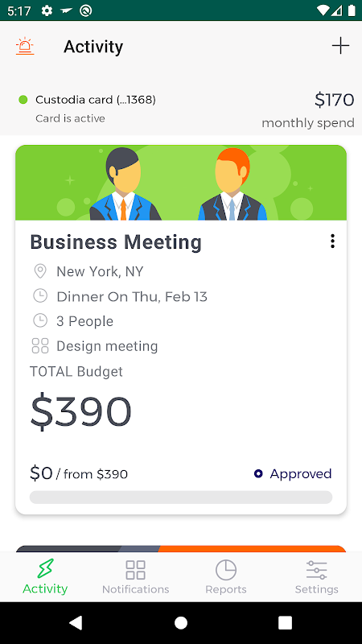This screenshot has width=362, height=644.
Task: Tap clock icon next to Dinner date
Action: point(39,296)
